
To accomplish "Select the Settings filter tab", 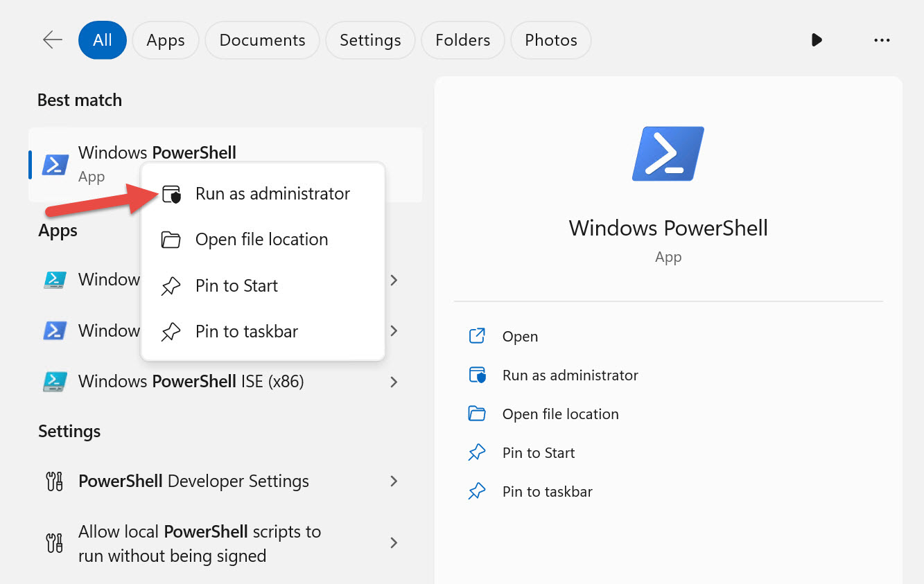I will pos(369,39).
